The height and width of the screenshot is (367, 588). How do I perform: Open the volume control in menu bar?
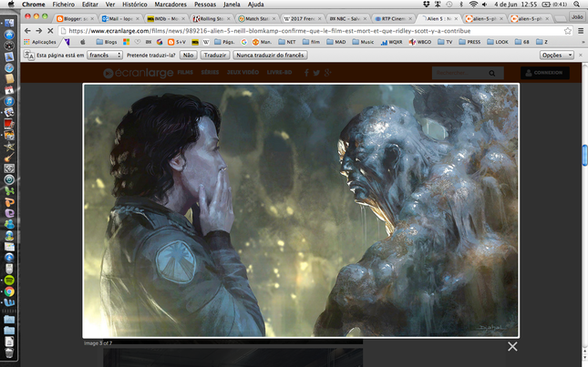pyautogui.click(x=484, y=5)
